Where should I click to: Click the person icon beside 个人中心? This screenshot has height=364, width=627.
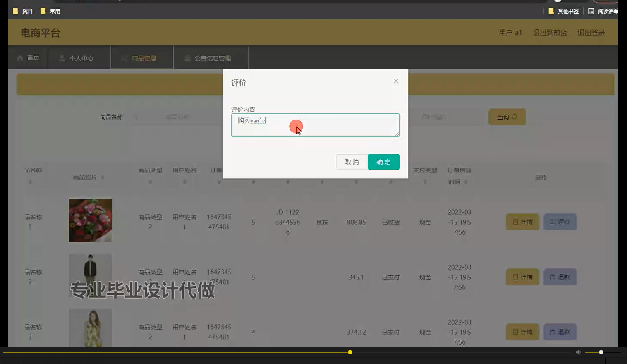(x=62, y=58)
